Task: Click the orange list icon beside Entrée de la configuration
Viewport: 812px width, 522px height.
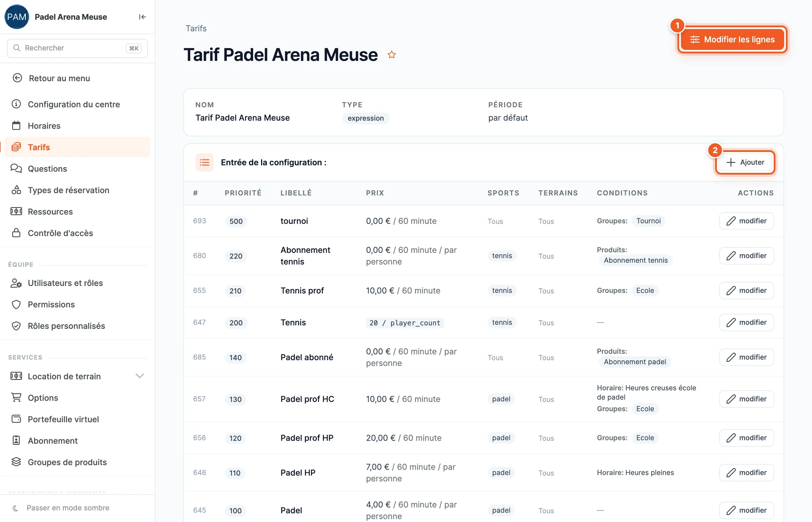Action: pyautogui.click(x=205, y=162)
